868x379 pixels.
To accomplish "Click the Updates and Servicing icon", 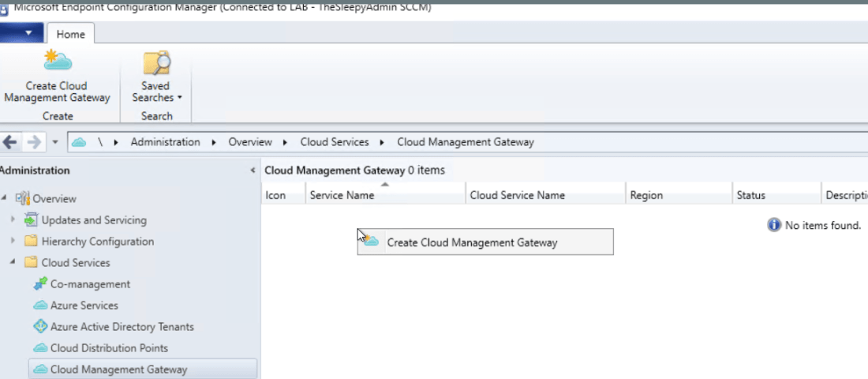I will pos(32,220).
